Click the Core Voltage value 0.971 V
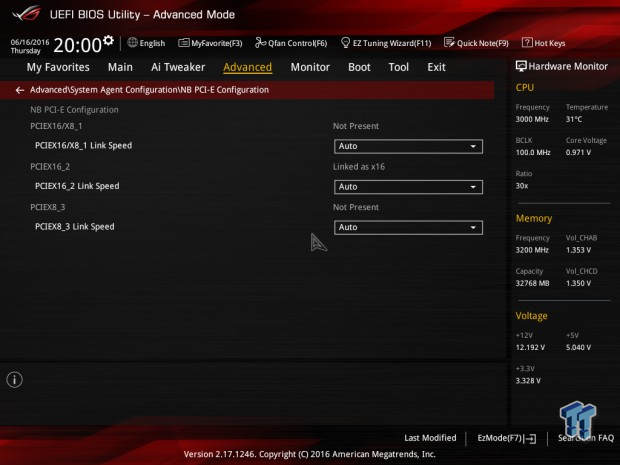The width and height of the screenshot is (620, 465). (578, 152)
